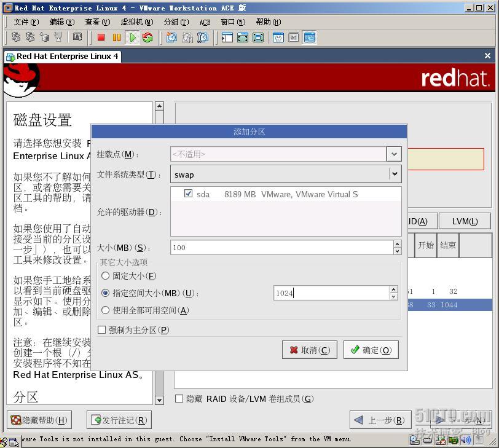Viewport: 499px width, 448px height.
Task: Increase the 大小(MB) spinner value
Action: [x=397, y=244]
